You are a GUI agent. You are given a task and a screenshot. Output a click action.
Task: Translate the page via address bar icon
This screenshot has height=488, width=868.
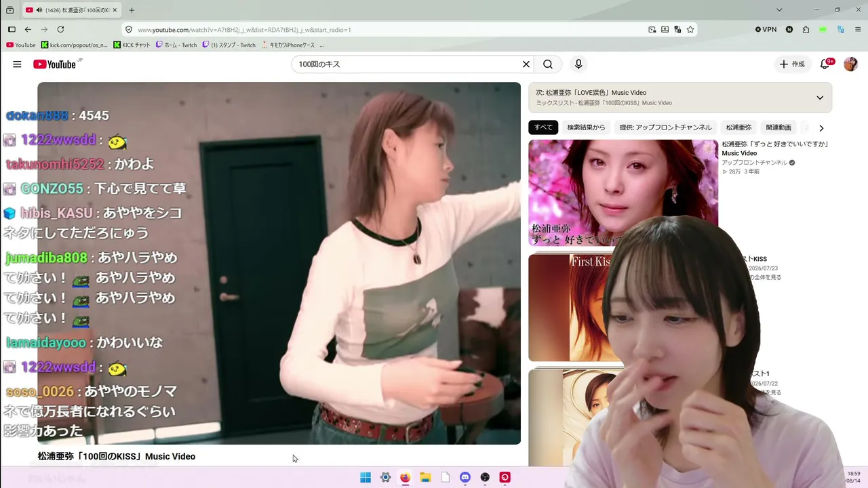tap(677, 30)
